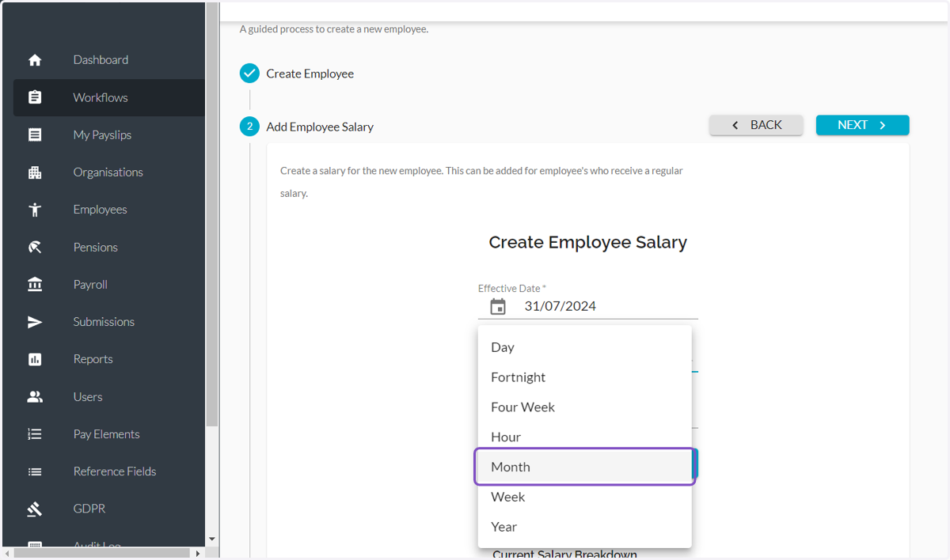950x560 pixels.
Task: Open Reports from the sidebar
Action: click(x=109, y=359)
